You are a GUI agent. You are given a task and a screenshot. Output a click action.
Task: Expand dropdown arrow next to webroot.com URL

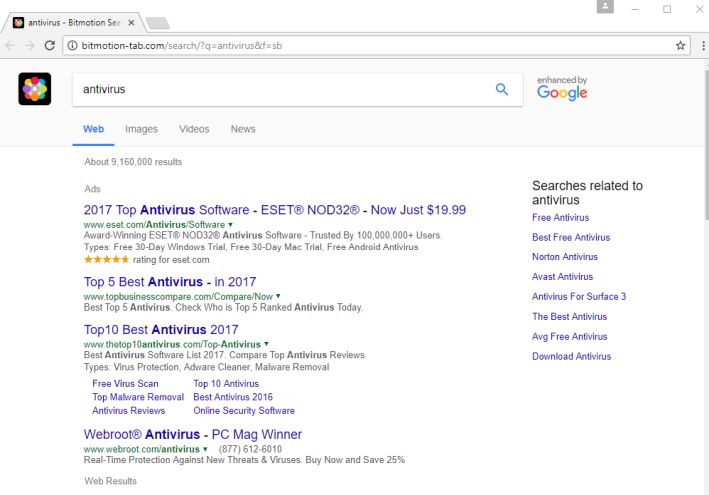[205, 449]
